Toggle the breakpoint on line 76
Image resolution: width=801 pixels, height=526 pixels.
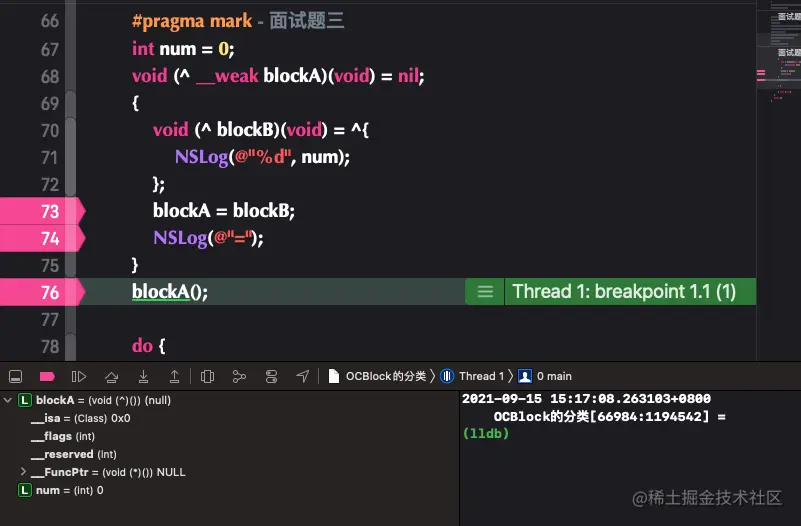[42, 292]
